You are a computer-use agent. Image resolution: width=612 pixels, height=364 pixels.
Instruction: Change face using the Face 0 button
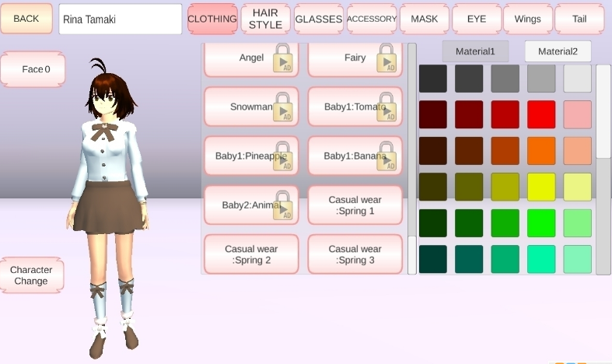(32, 69)
